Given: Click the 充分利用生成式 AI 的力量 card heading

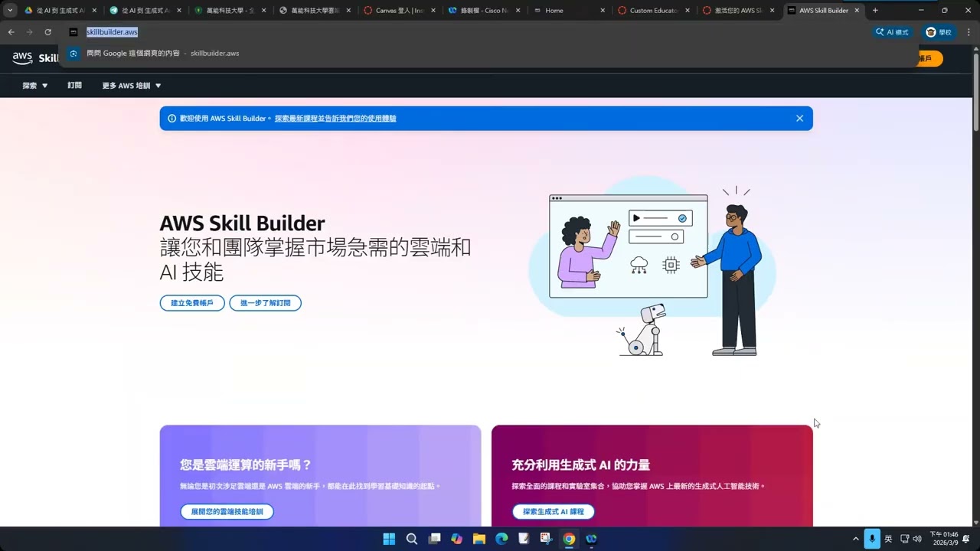Looking at the screenshot, I should [581, 465].
